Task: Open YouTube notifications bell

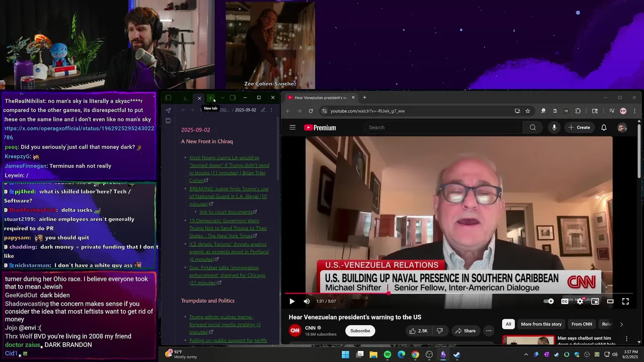Action: click(x=604, y=127)
